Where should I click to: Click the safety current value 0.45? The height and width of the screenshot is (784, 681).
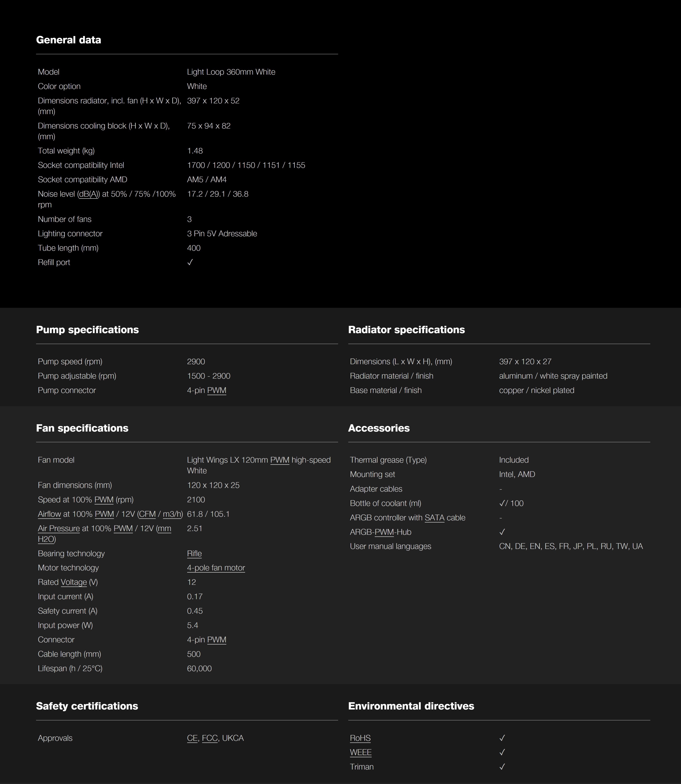tap(195, 611)
